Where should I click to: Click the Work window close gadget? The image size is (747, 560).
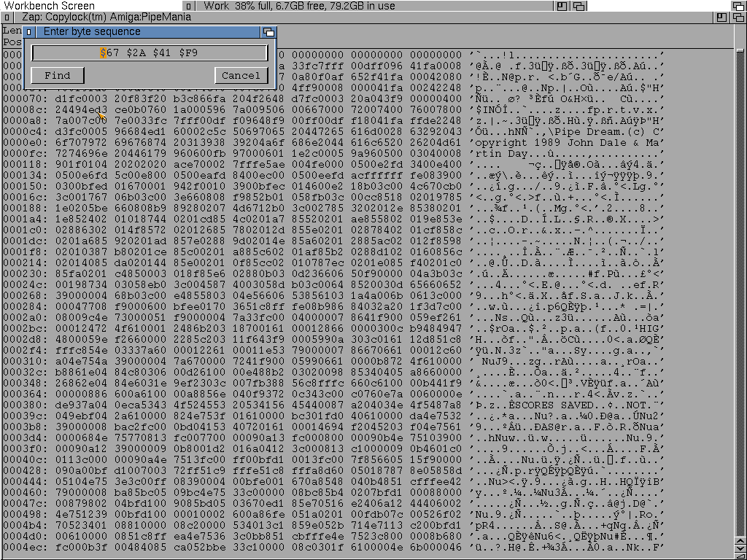[x=189, y=6]
